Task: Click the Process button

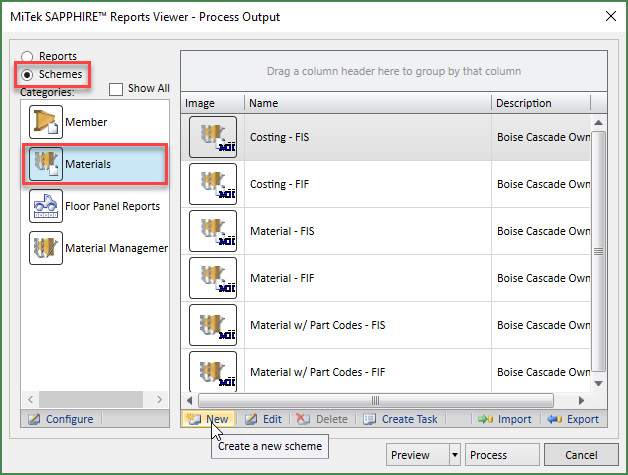Action: [502, 455]
